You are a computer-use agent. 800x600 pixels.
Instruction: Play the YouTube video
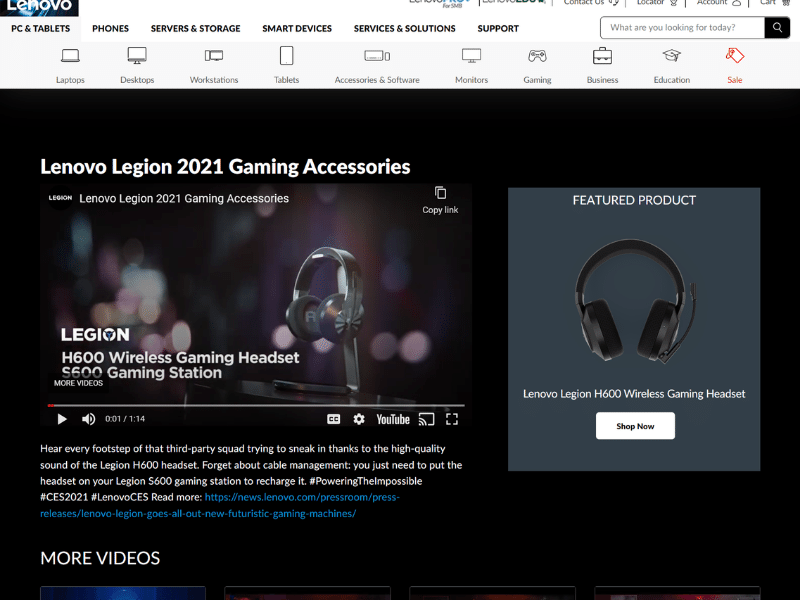point(62,419)
